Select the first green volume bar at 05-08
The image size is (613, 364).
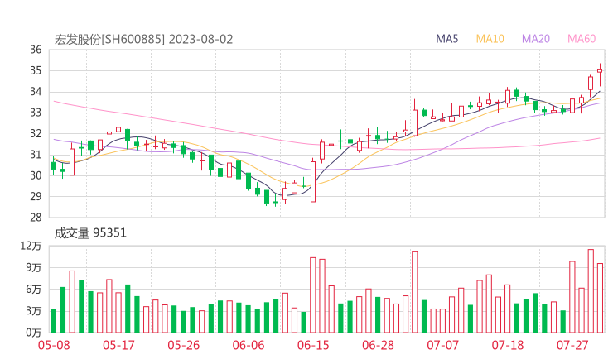click(54, 321)
